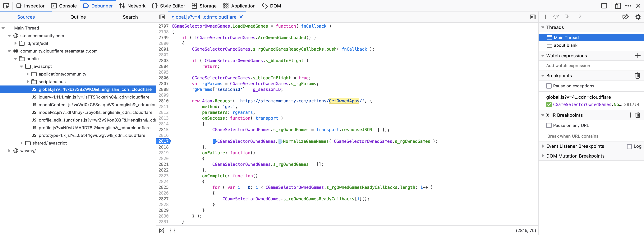Pretty print source with braces icon
The width and height of the screenshot is (644, 235).
pyautogui.click(x=172, y=230)
